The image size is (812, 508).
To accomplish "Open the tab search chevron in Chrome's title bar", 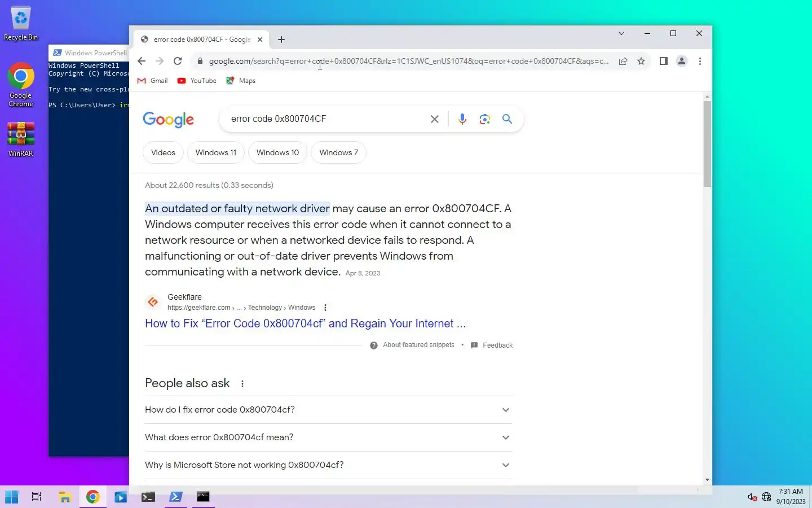I will (x=621, y=33).
